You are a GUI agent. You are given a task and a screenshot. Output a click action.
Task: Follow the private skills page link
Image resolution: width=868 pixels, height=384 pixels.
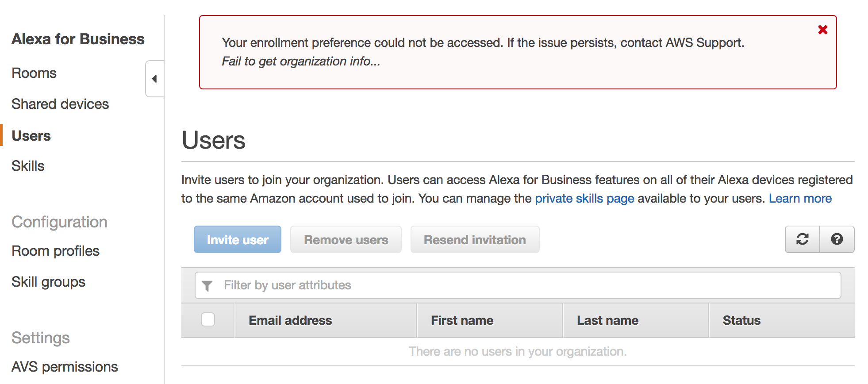point(584,199)
